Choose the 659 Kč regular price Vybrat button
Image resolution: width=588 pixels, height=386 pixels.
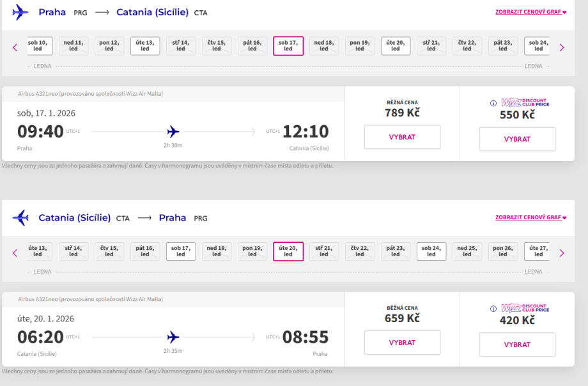402,343
